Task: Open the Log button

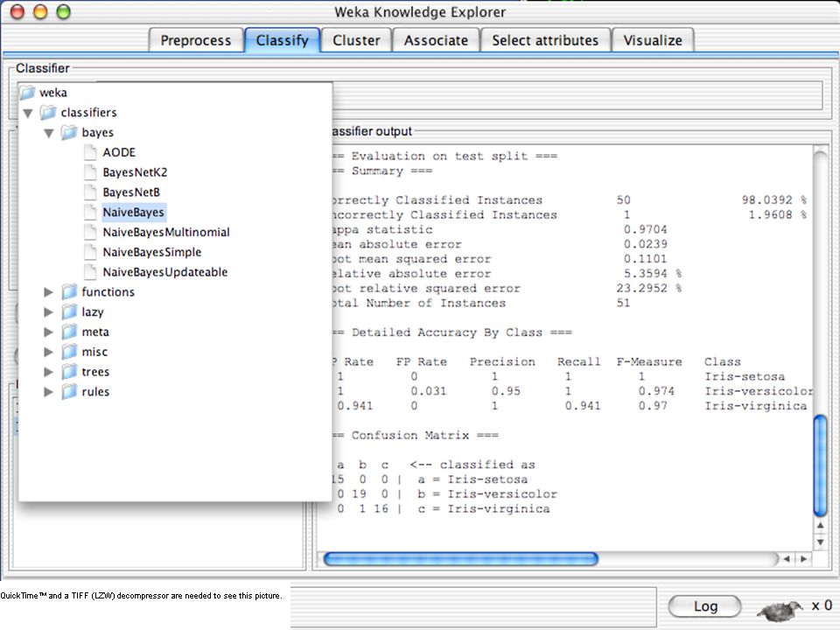Action: 705,606
